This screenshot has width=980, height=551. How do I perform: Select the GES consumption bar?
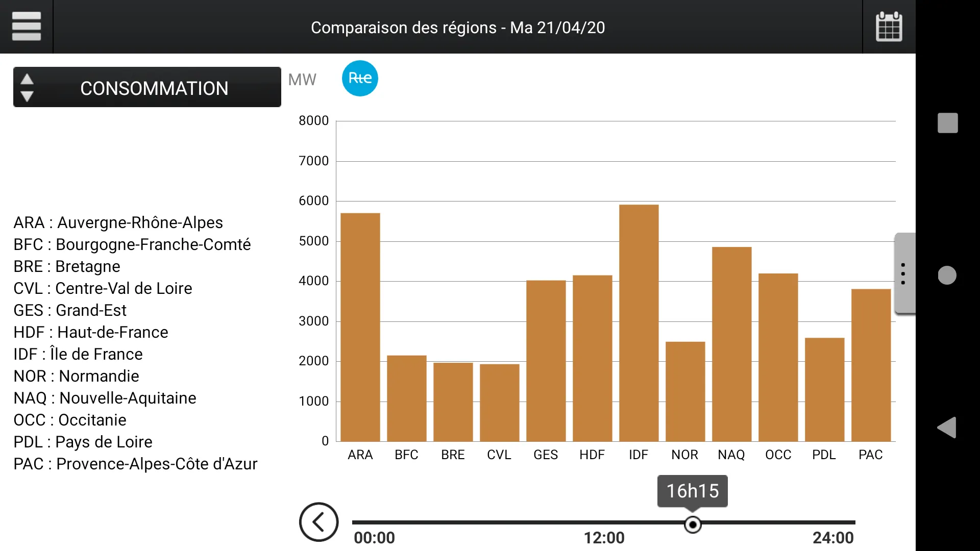click(x=546, y=361)
